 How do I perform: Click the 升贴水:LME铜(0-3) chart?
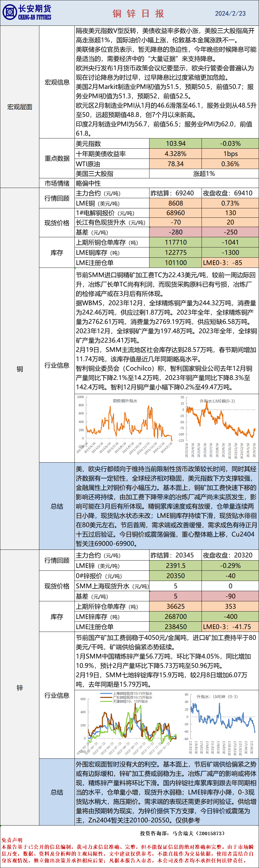coord(217,427)
